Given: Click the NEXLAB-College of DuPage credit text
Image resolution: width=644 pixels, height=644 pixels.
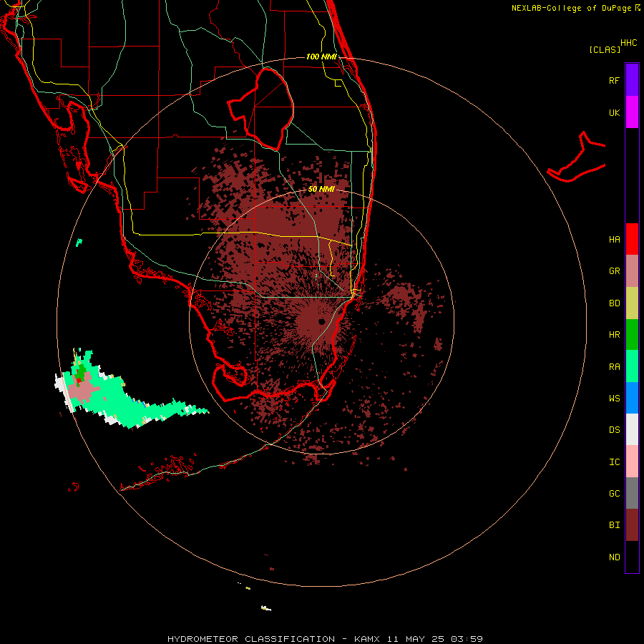Looking at the screenshot, I should coord(571,8).
